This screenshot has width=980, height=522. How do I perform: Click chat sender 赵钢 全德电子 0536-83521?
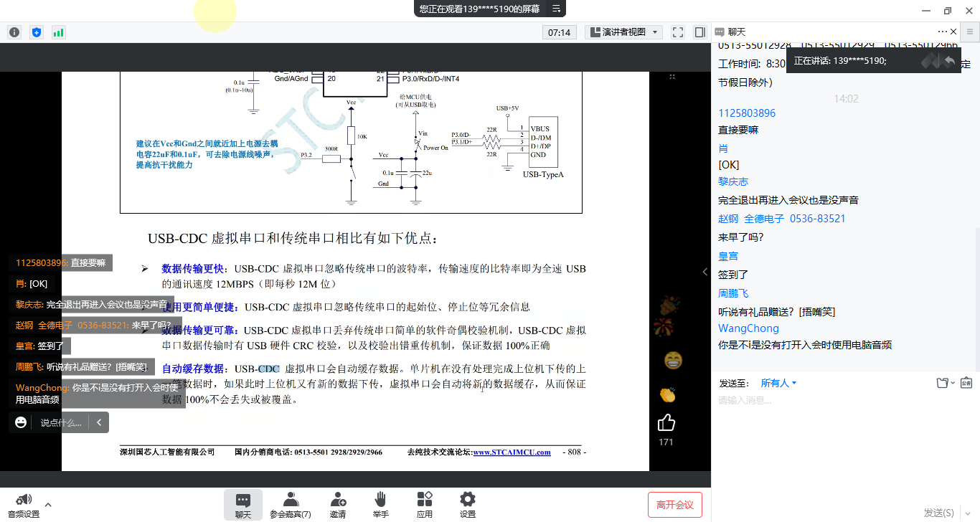point(782,219)
